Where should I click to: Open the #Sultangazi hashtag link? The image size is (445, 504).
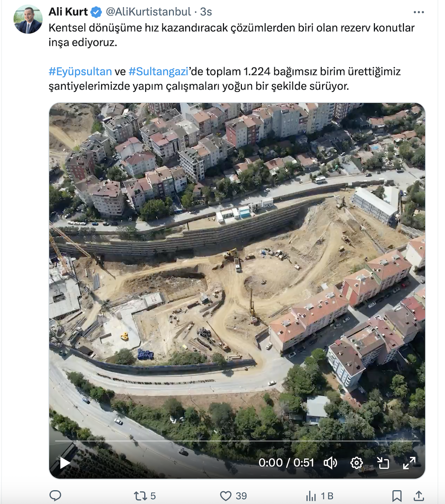pyautogui.click(x=158, y=72)
